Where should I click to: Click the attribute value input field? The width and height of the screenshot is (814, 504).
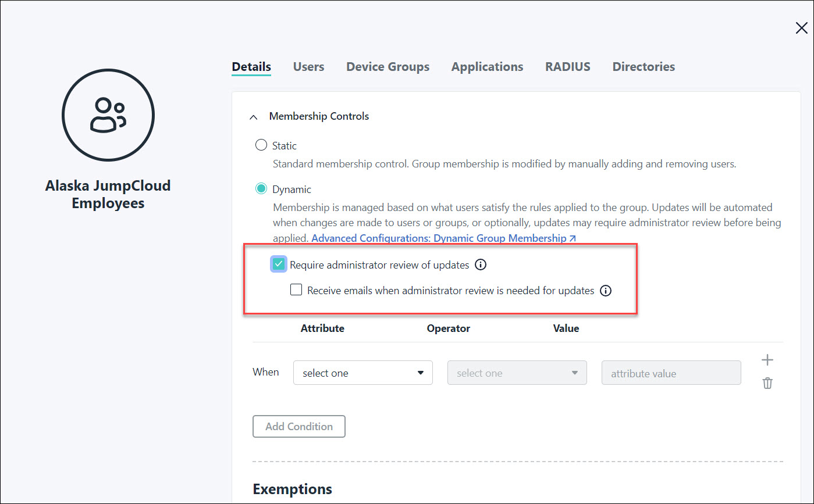point(670,373)
